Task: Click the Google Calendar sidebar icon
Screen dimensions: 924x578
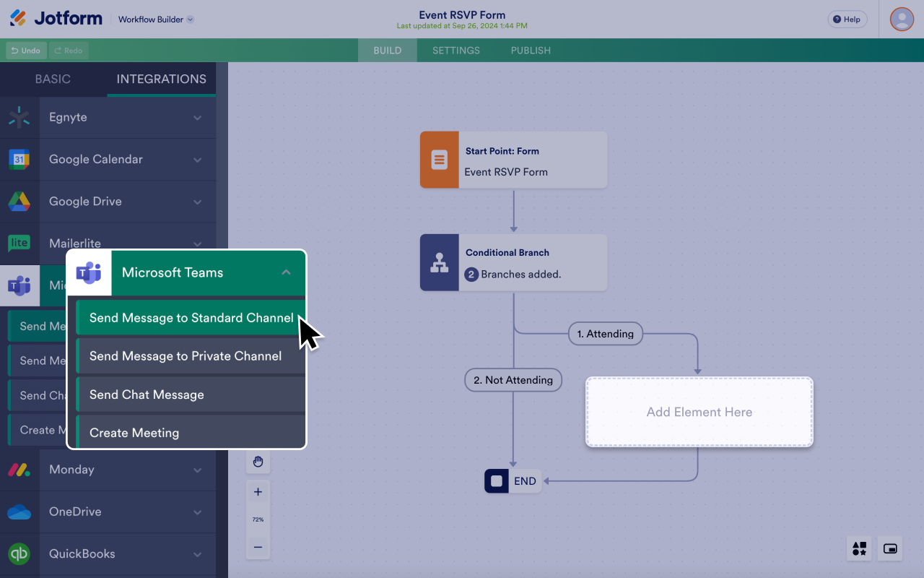Action: point(19,159)
